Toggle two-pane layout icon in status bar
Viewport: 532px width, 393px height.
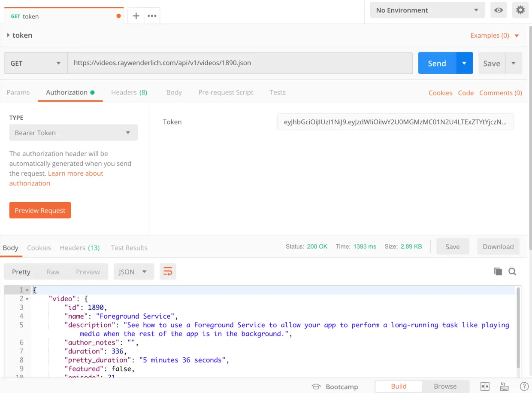485,387
